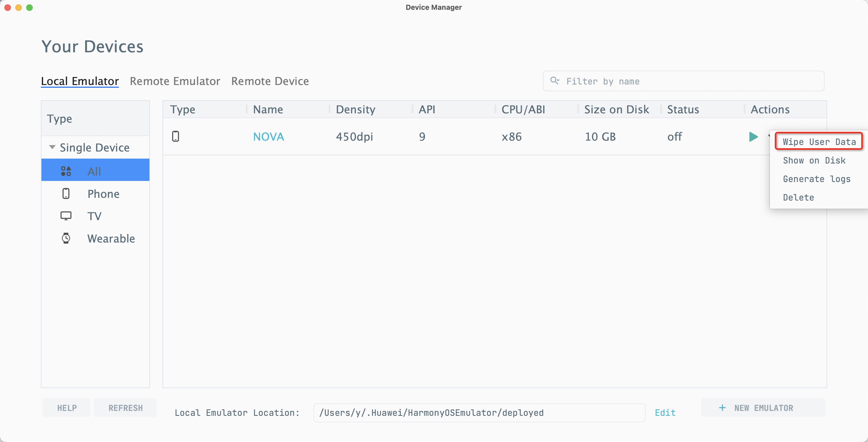Click the plus icon on New Emulator
Image resolution: width=868 pixels, height=442 pixels.
click(x=722, y=408)
